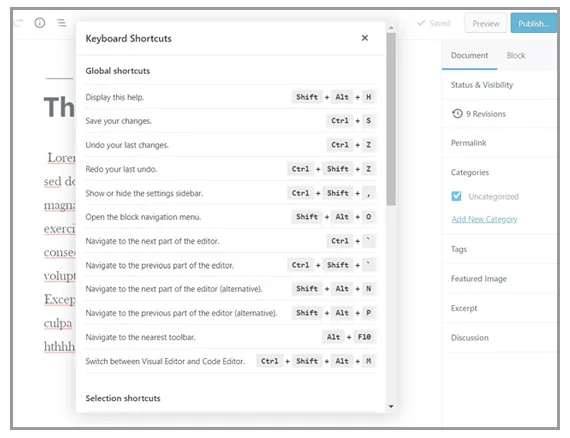Click the H key in Display help row
The image size is (570, 438).
coord(369,97)
